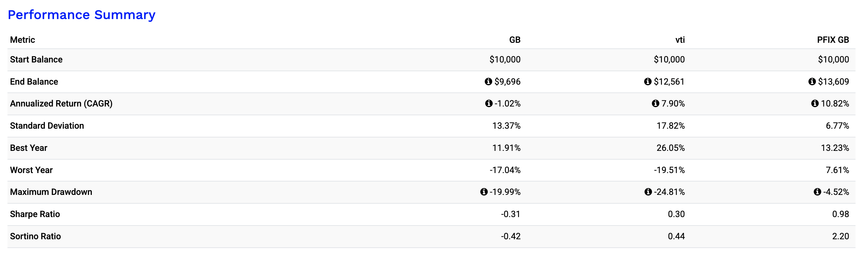Select the Sortino Ratio row label
The height and width of the screenshot is (258, 868).
pos(35,236)
